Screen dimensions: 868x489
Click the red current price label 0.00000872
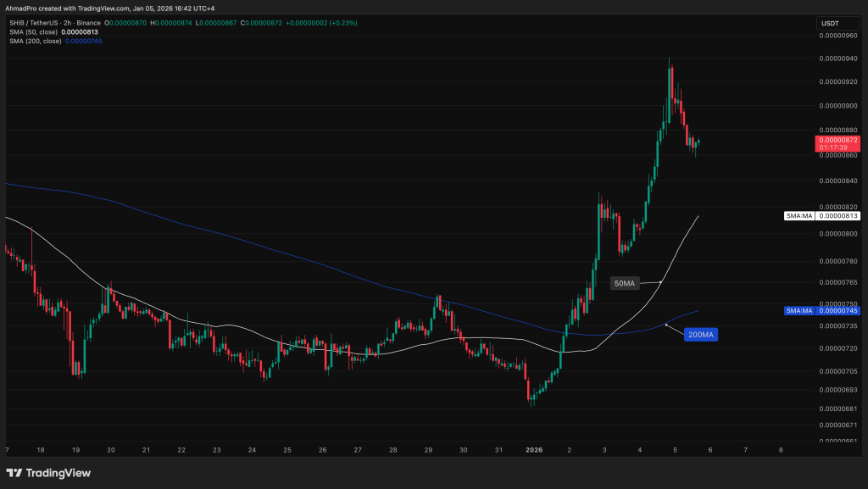pyautogui.click(x=838, y=142)
